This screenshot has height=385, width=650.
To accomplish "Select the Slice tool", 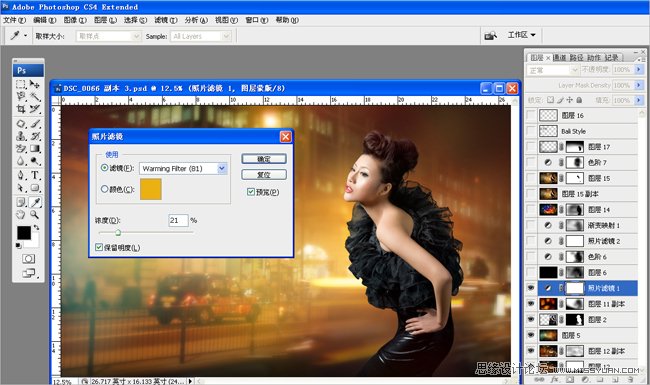I will (35, 109).
